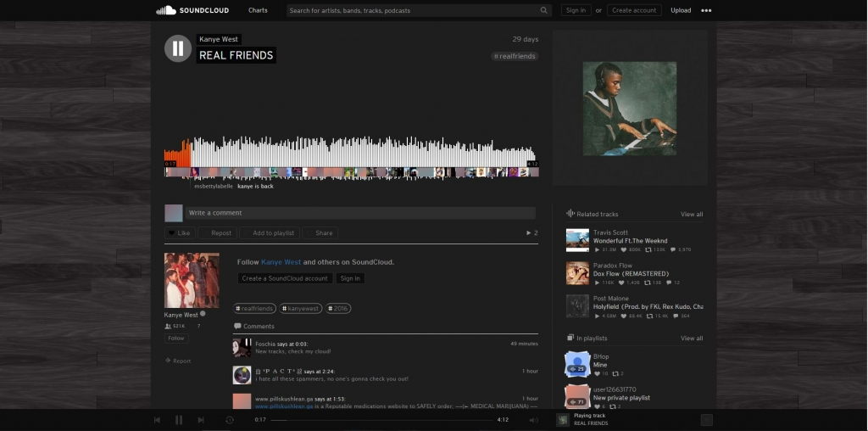Screen dimensions: 868x431
Task: Open the three-dot more menu in header
Action: 706,10
